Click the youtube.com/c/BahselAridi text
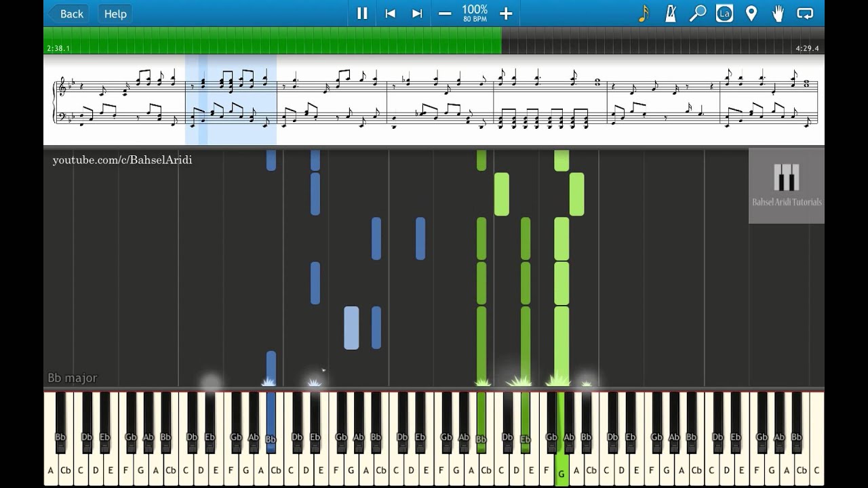The image size is (868, 488). [122, 161]
